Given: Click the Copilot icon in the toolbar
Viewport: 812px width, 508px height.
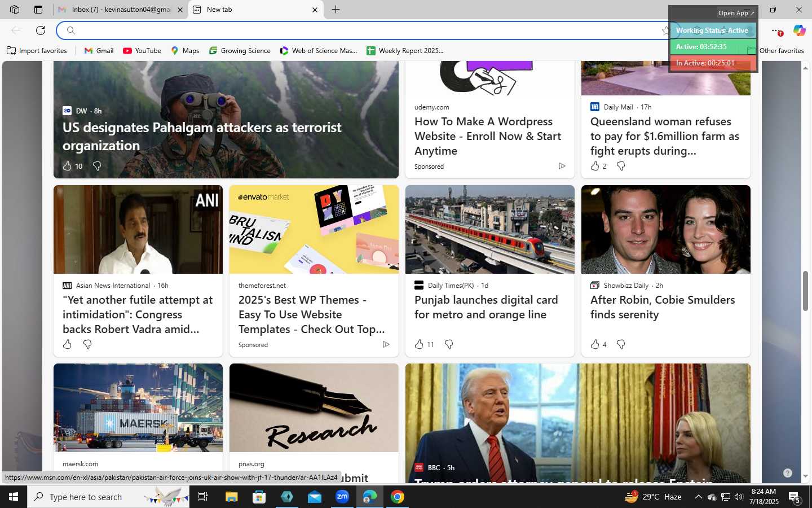Looking at the screenshot, I should pyautogui.click(x=799, y=30).
